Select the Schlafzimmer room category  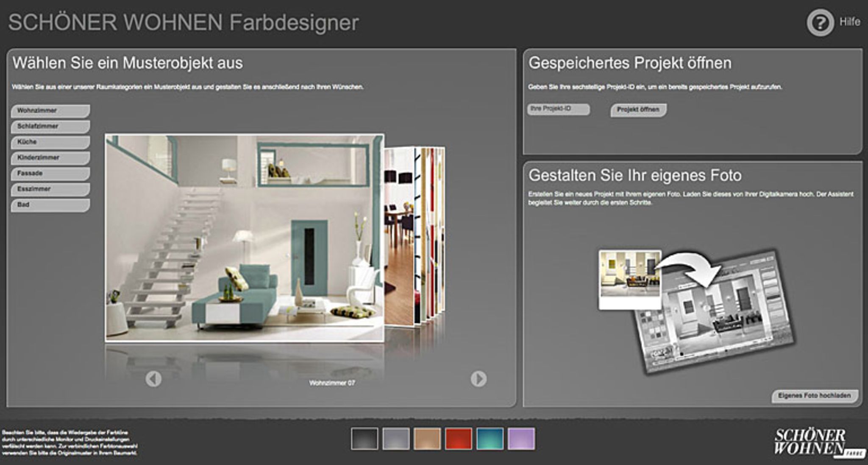pyautogui.click(x=50, y=126)
